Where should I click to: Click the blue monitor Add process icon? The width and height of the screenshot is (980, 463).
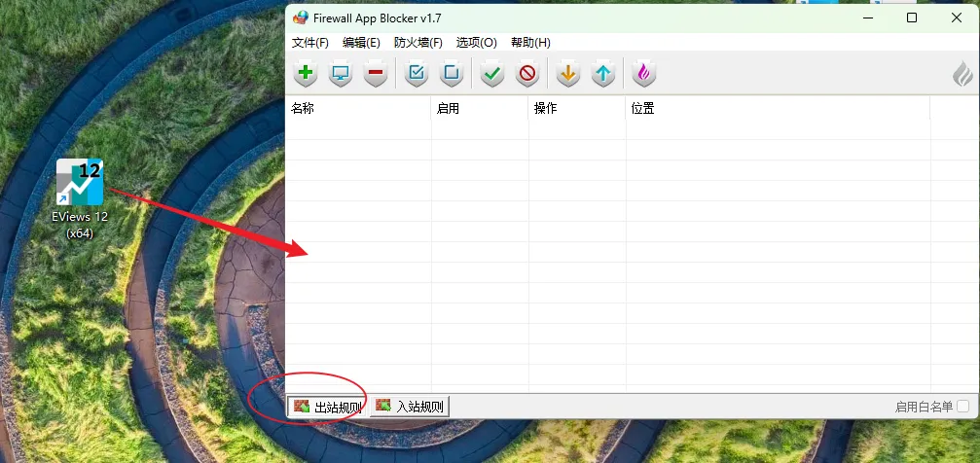coord(341,74)
